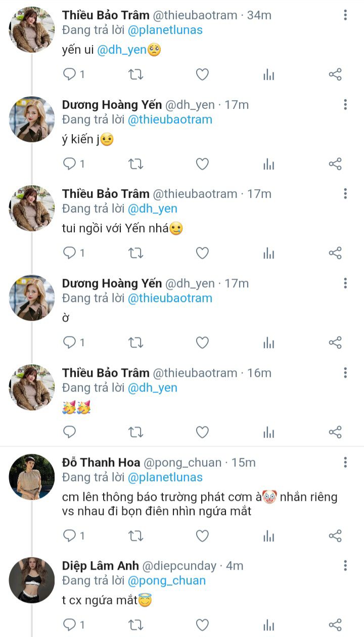The height and width of the screenshot is (637, 364).
Task: Share the 'yến ui' tweet
Action: tap(335, 75)
